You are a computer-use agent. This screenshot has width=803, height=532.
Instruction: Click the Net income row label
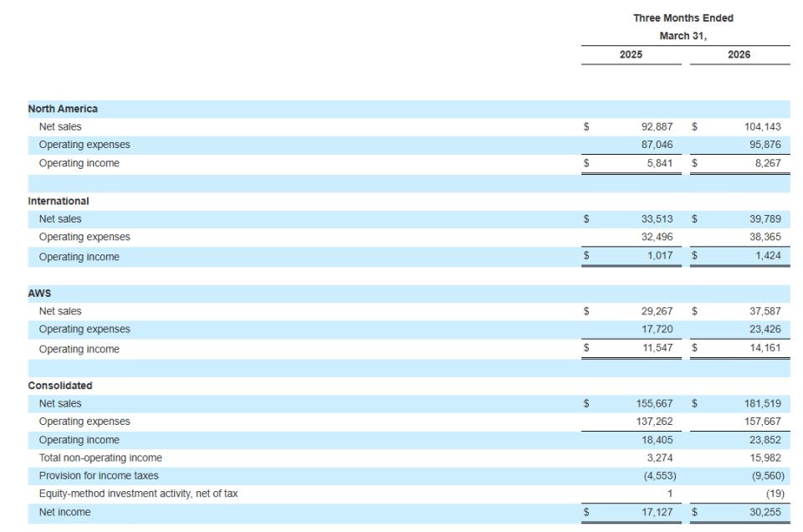pyautogui.click(x=64, y=512)
